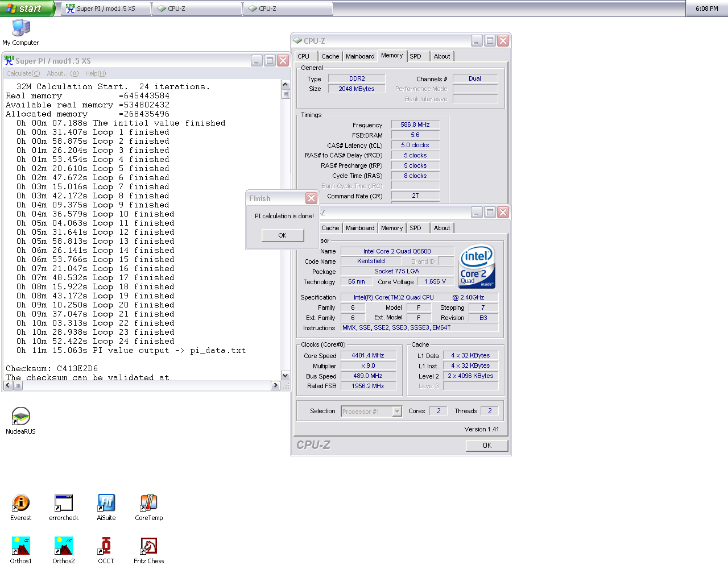Open Calculate menu in Super PI
The image size is (728, 582).
pyautogui.click(x=23, y=73)
